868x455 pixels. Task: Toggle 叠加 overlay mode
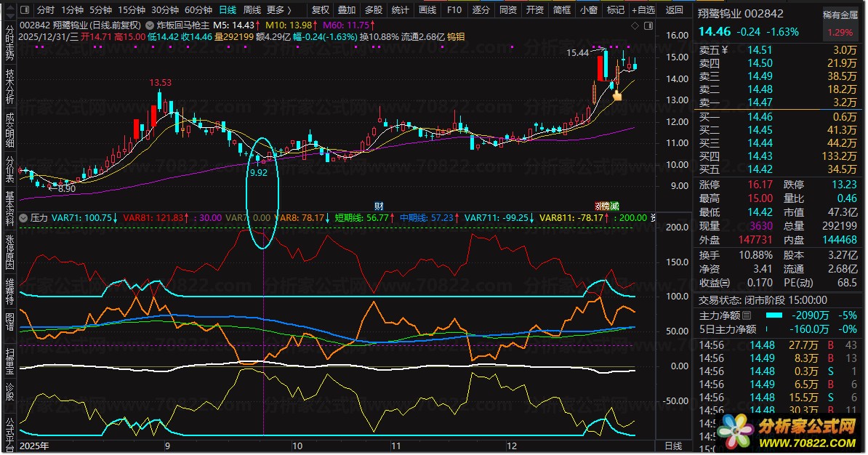point(347,10)
